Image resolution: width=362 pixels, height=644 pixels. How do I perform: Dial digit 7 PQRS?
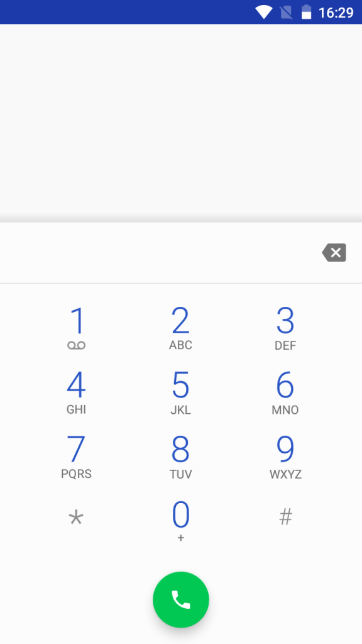[76, 457]
